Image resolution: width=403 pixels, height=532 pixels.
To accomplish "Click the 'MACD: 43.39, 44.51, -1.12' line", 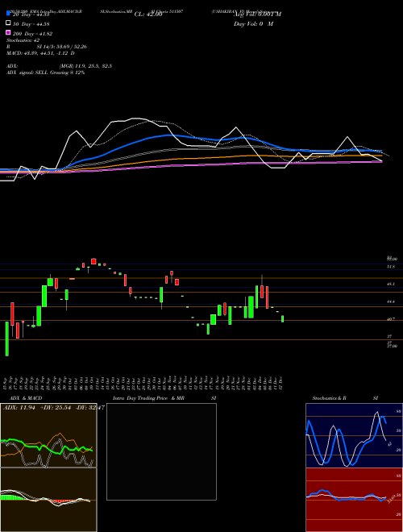I will 39,53.
